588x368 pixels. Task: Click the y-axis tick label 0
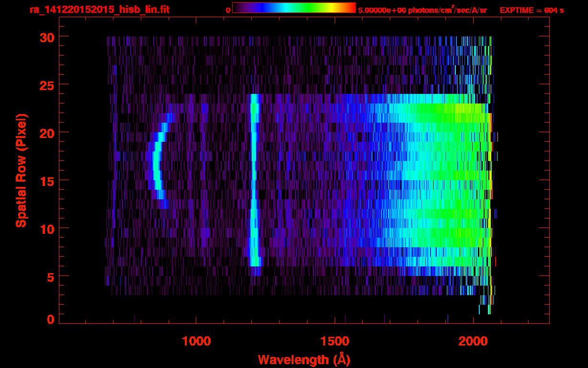click(x=50, y=319)
